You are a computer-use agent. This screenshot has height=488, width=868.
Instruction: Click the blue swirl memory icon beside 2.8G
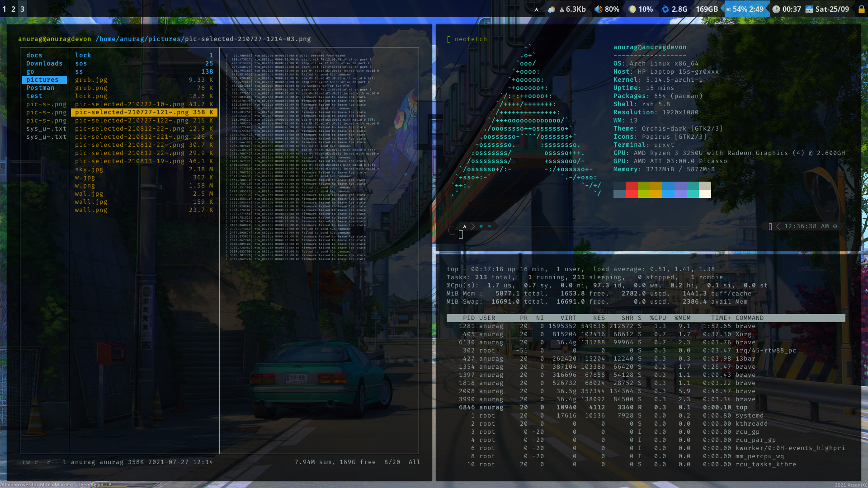(x=665, y=9)
